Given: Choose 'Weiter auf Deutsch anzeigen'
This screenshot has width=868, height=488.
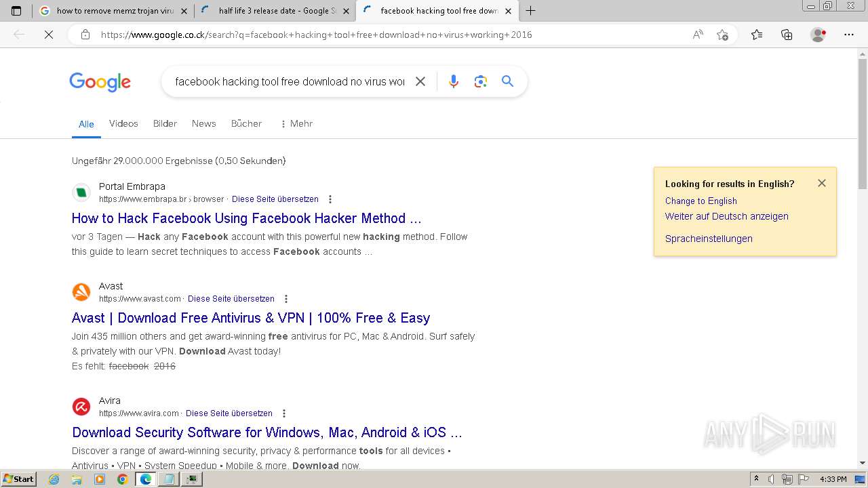Looking at the screenshot, I should [726, 216].
